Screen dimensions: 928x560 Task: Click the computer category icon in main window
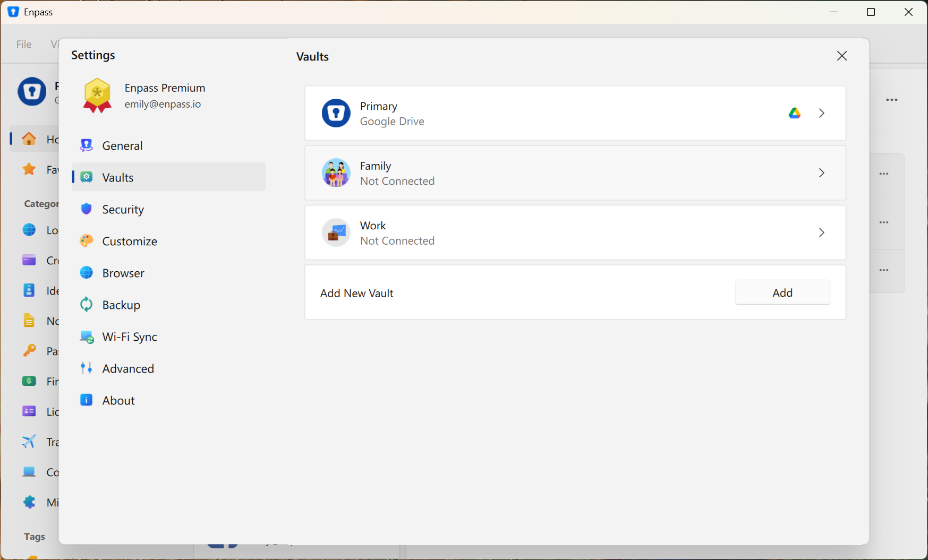pyautogui.click(x=29, y=472)
